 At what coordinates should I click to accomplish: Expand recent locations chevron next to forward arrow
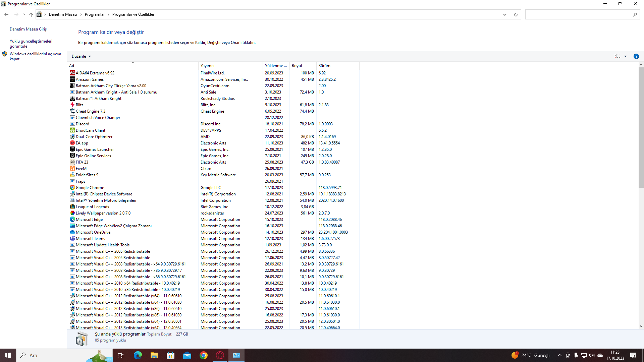(x=24, y=14)
